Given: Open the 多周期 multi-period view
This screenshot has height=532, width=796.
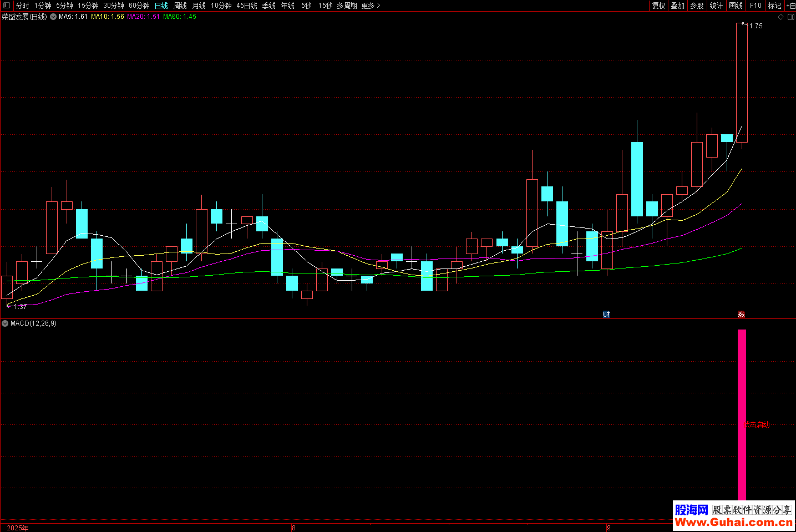Looking at the screenshot, I should 347,6.
